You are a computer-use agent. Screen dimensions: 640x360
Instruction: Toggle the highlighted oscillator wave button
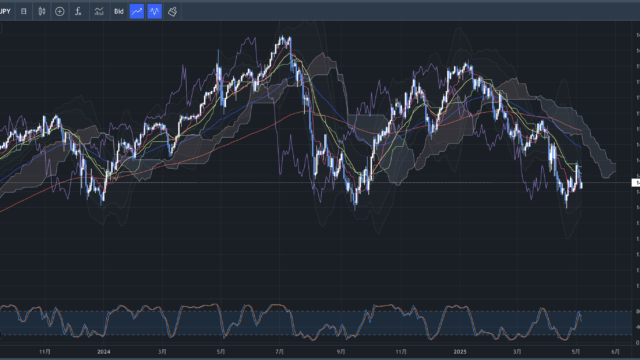tap(155, 11)
